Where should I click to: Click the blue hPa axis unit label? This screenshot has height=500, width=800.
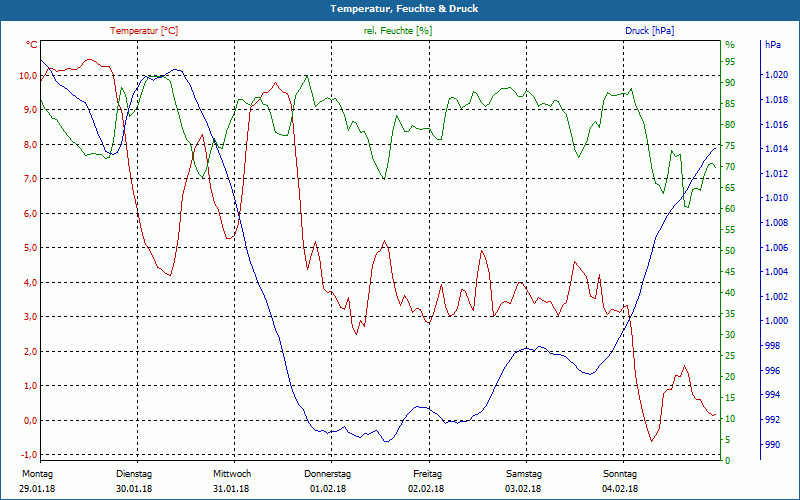[773, 45]
